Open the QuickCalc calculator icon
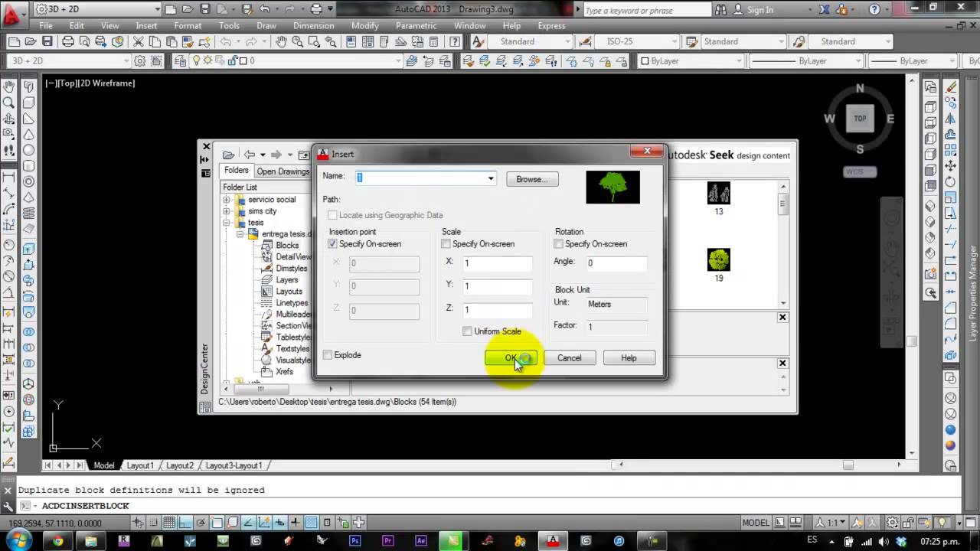Screen dimensions: 980x551 pos(434,41)
